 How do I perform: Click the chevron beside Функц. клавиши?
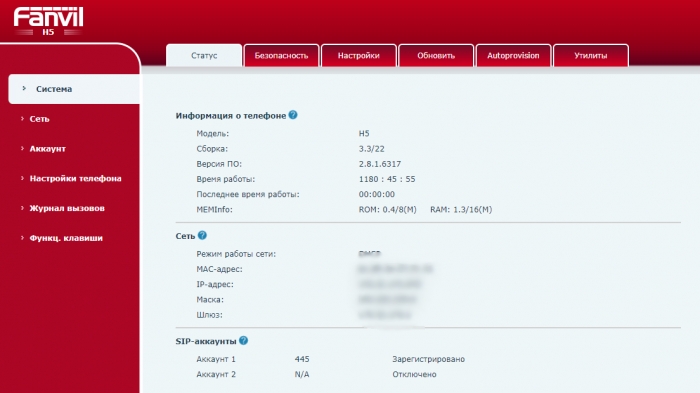[x=22, y=238]
